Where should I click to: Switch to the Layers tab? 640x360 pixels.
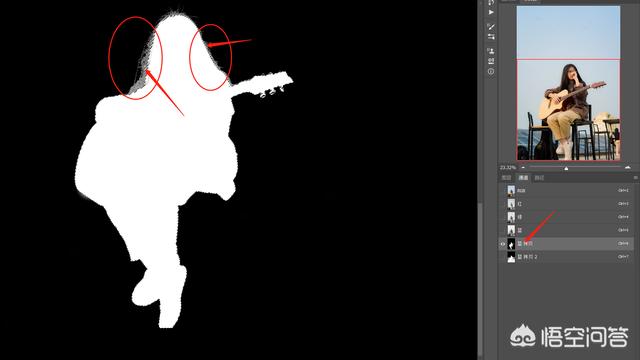[507, 178]
